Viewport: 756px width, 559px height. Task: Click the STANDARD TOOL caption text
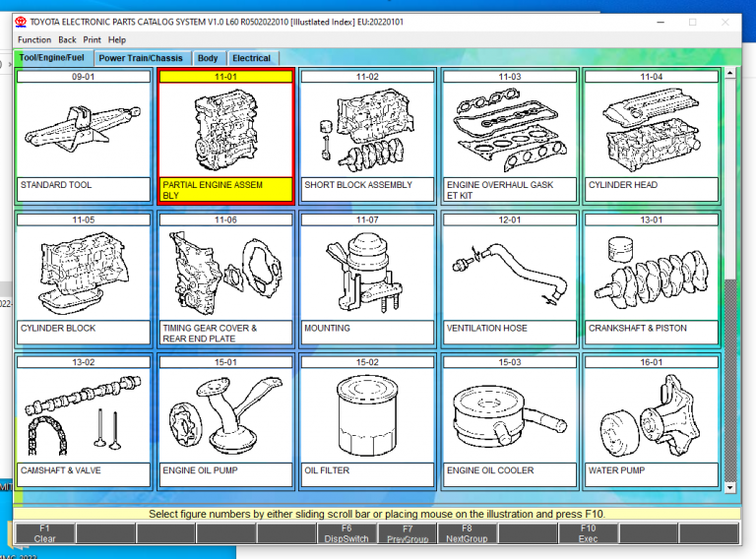pos(56,185)
